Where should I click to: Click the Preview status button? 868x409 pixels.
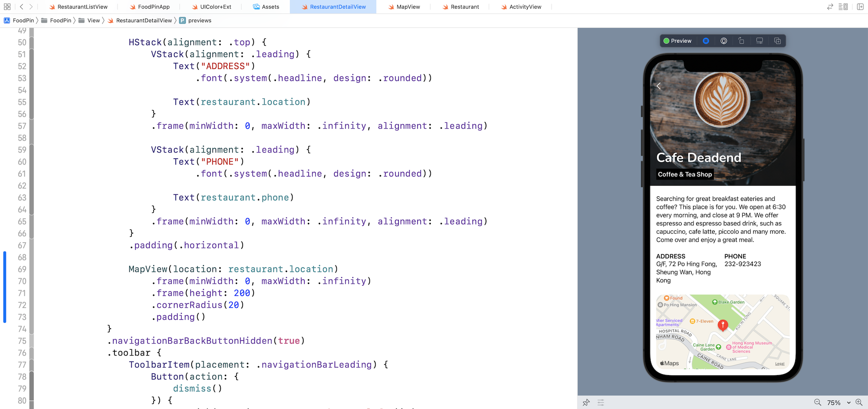677,41
